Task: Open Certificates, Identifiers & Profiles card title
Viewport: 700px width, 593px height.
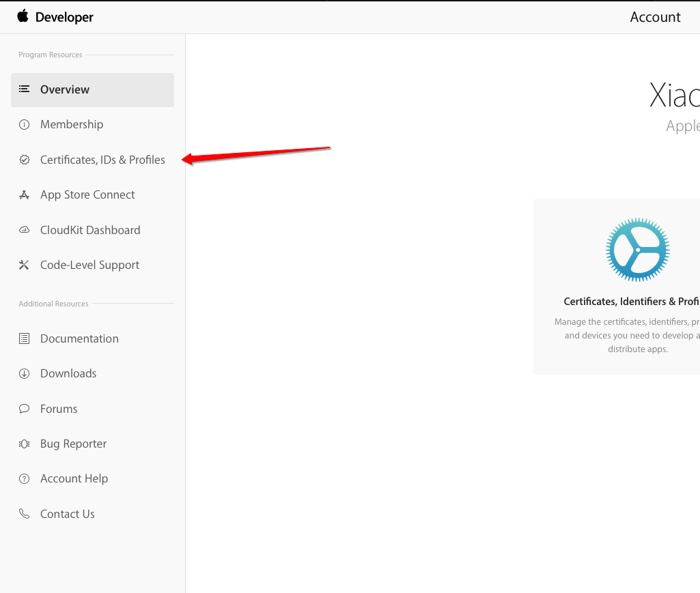Action: click(x=631, y=302)
